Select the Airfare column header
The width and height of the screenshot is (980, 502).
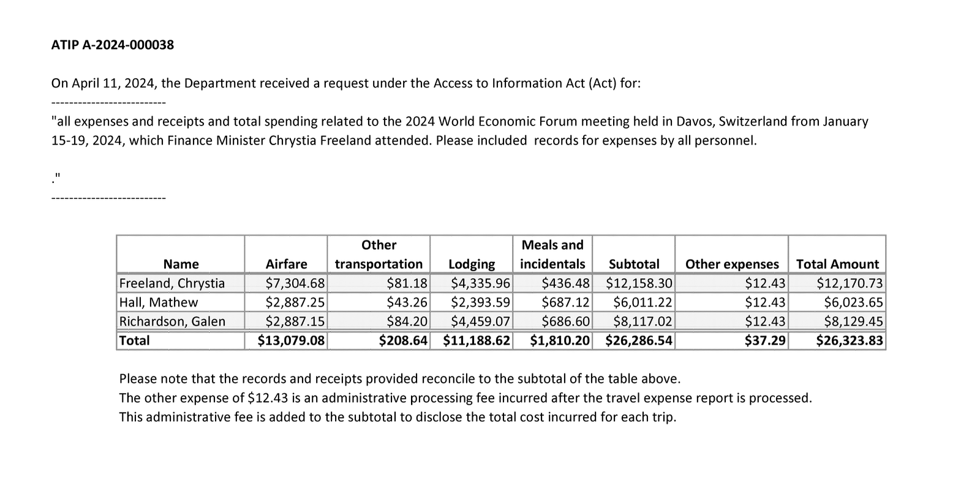[286, 264]
